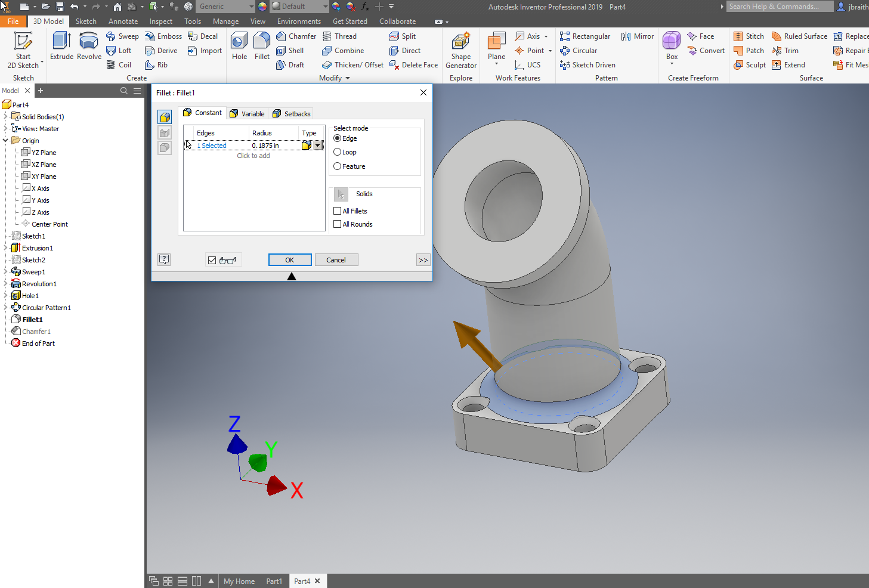Open the Plane dropdown arrow
This screenshot has height=588, width=869.
[x=496, y=64]
